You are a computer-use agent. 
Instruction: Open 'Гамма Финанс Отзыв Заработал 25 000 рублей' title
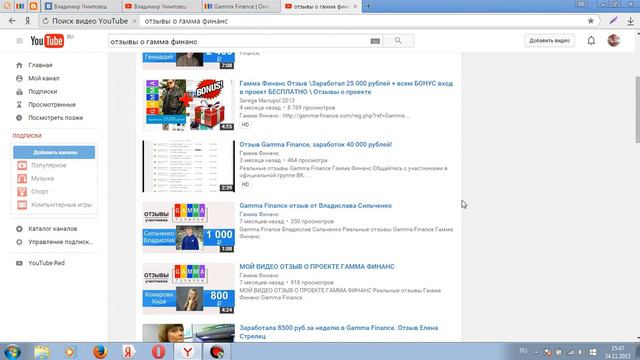[x=346, y=87]
